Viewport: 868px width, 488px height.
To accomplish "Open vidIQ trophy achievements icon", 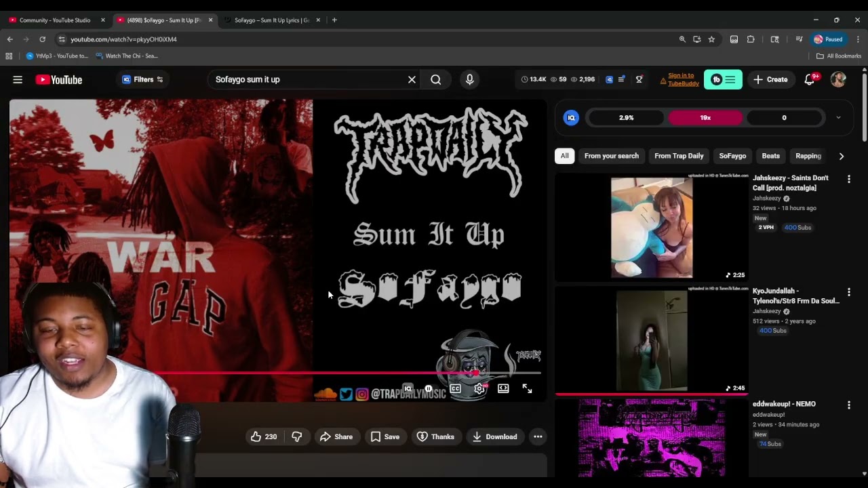I will coord(639,79).
